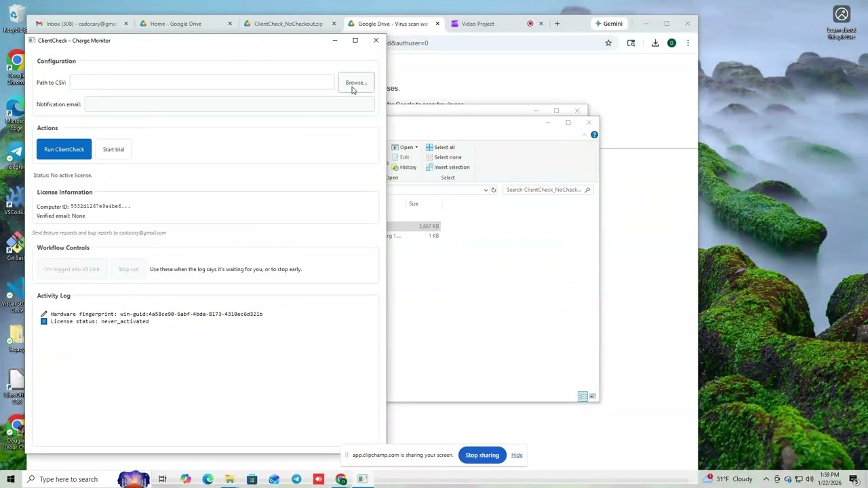Refresh the File Explorer folder view
The width and height of the screenshot is (868, 488).
tap(494, 190)
